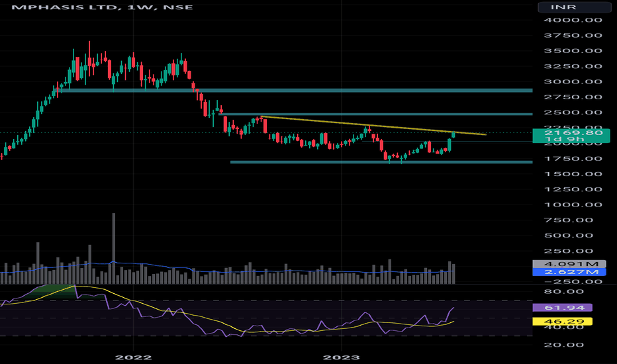Click the RSI average label 46.29
The height and width of the screenshot is (364, 617).
(562, 322)
